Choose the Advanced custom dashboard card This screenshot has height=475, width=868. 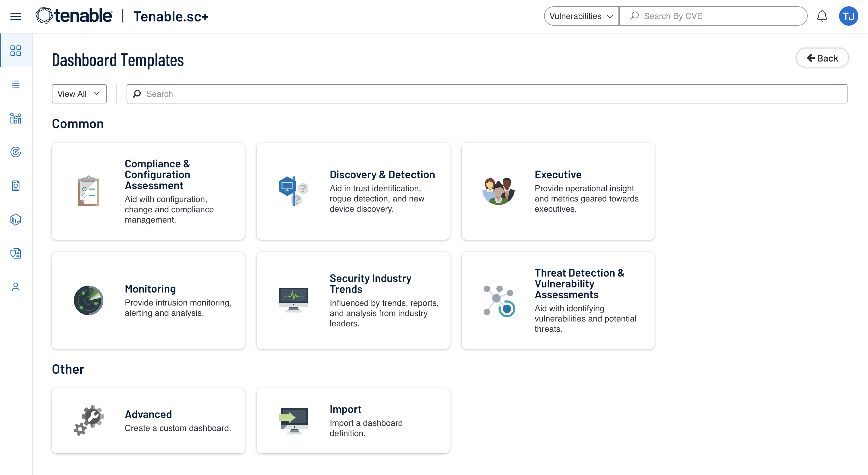coord(148,420)
